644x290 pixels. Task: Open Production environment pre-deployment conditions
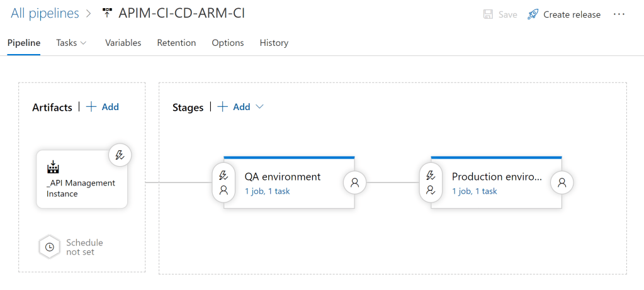point(431,182)
